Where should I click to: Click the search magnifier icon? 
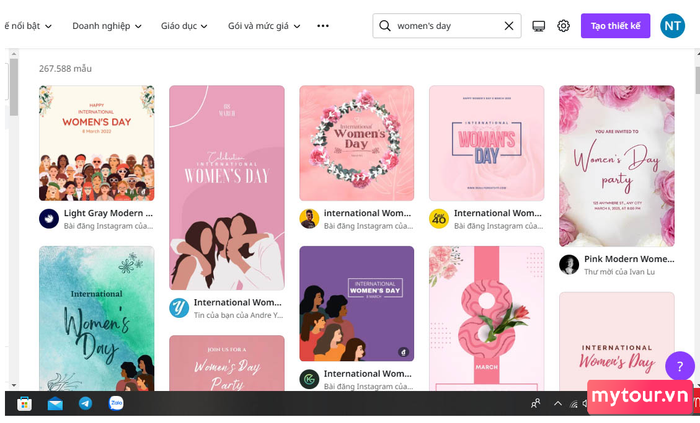click(x=384, y=26)
